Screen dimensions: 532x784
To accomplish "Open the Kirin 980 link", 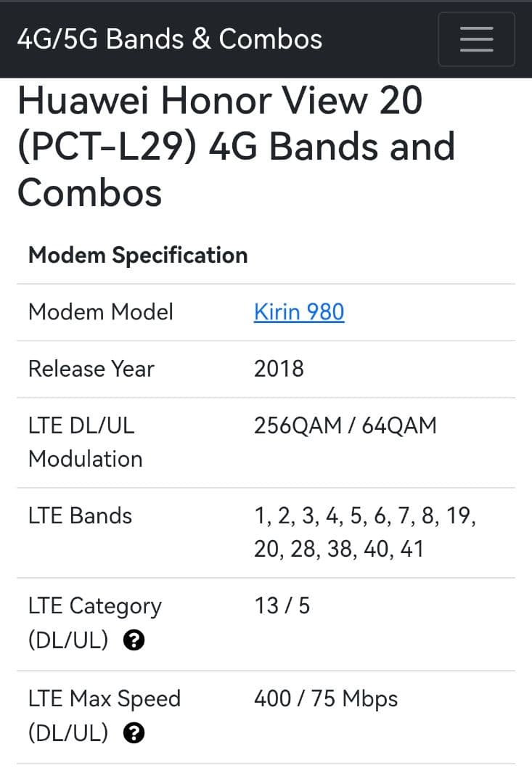I will (x=298, y=312).
